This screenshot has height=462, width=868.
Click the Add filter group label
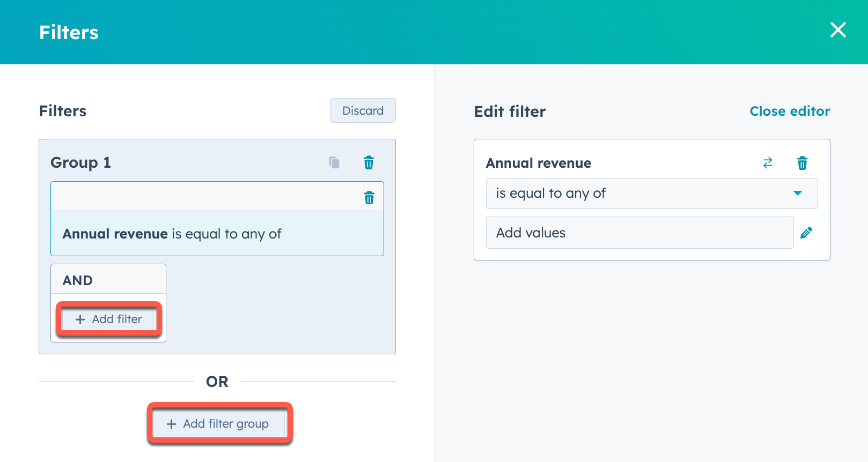pos(226,424)
